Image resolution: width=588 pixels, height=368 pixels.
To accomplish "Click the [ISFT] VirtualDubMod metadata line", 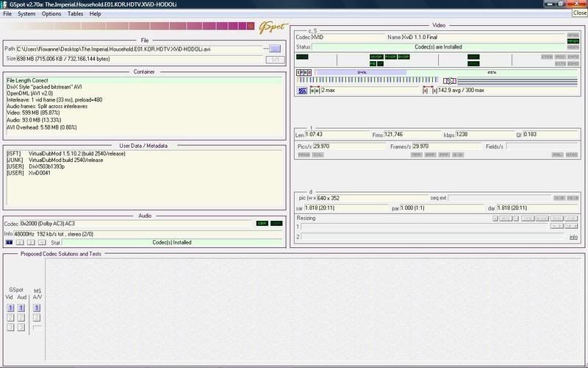I will coord(66,154).
